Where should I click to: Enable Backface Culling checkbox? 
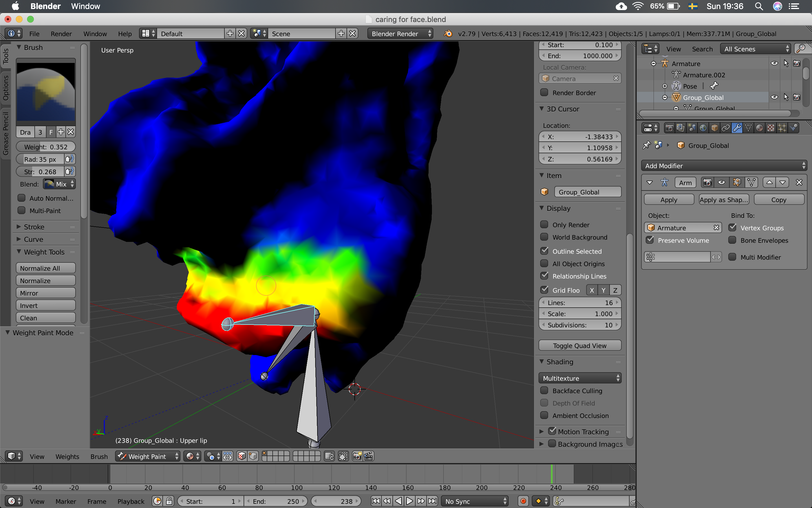(544, 390)
